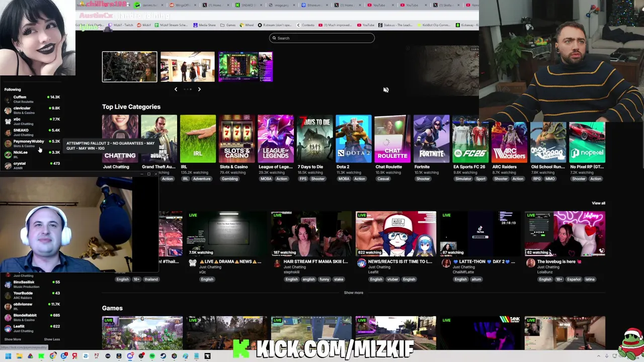The width and height of the screenshot is (644, 362).
Task: Open BinxBasilisk's avatar in sidebar
Action: tap(8, 284)
